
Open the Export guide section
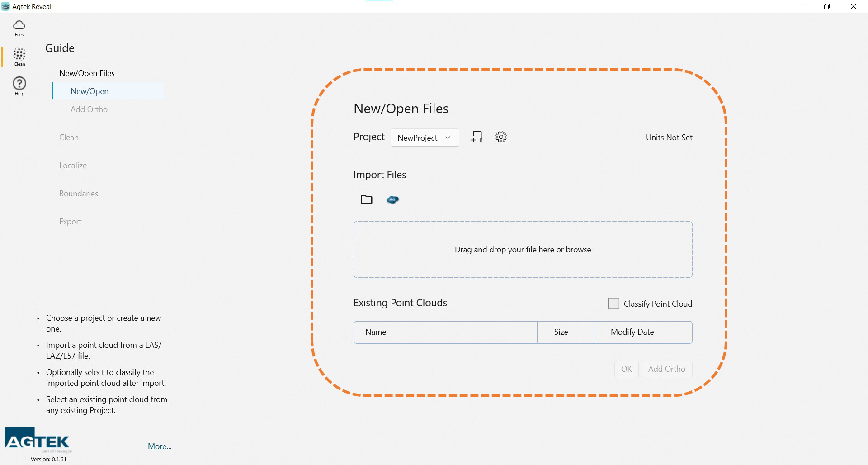click(x=70, y=222)
